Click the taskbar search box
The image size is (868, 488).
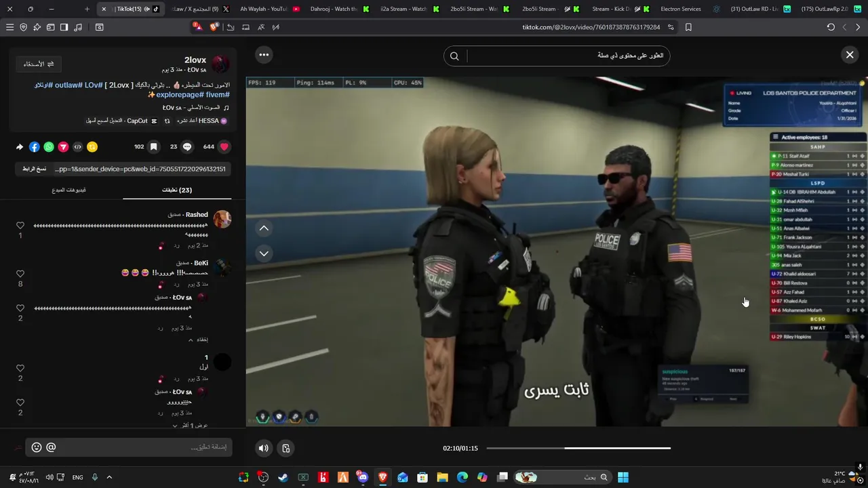(x=564, y=477)
